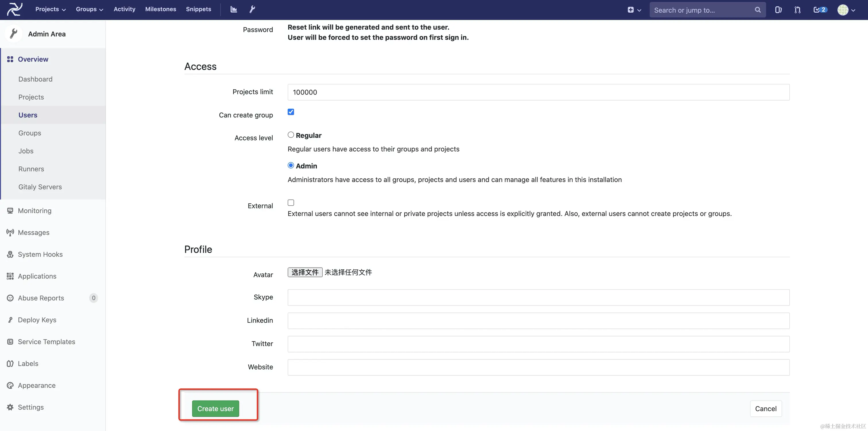The width and height of the screenshot is (868, 431).
Task: Go to Users in the sidebar
Action: click(28, 115)
